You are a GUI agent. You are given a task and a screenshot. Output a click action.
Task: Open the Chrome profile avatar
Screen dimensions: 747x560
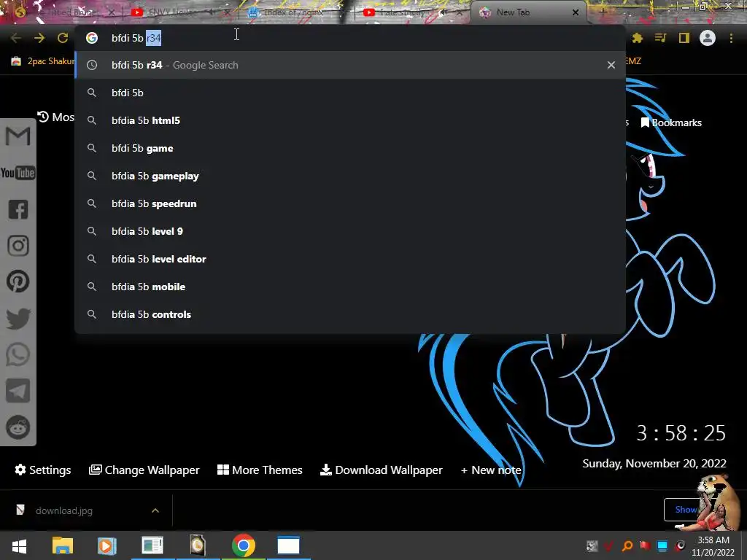click(x=708, y=38)
